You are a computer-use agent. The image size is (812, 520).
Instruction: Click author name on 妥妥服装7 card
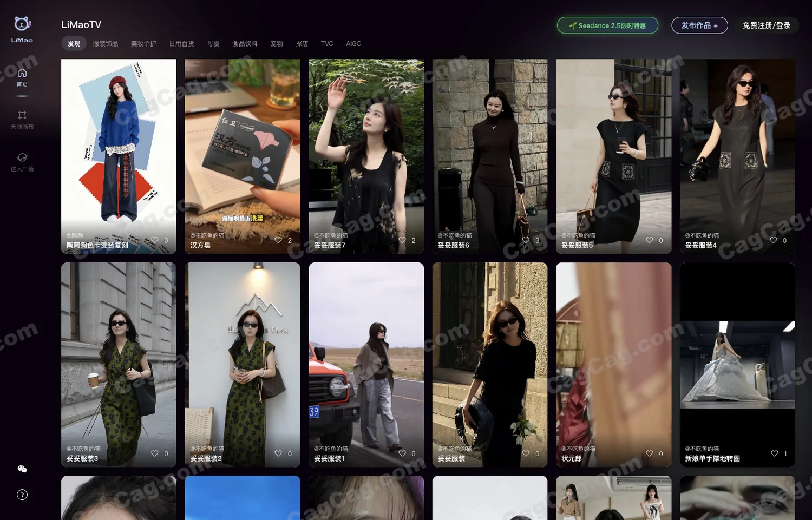[331, 235]
